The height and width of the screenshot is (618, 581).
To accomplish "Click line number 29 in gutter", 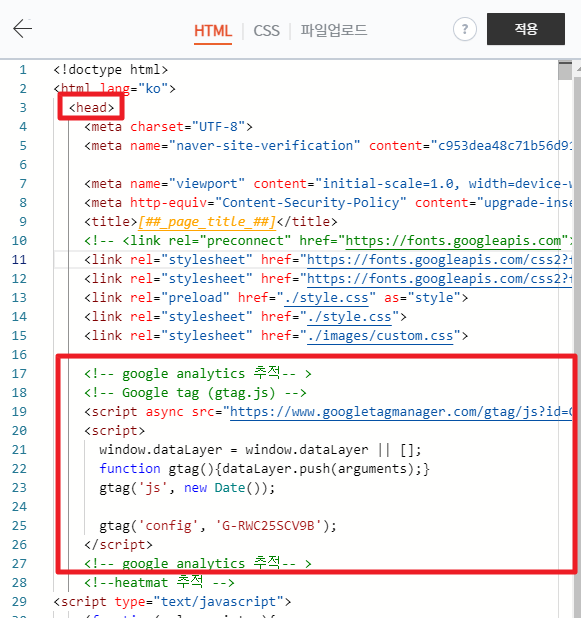I will pos(19,602).
